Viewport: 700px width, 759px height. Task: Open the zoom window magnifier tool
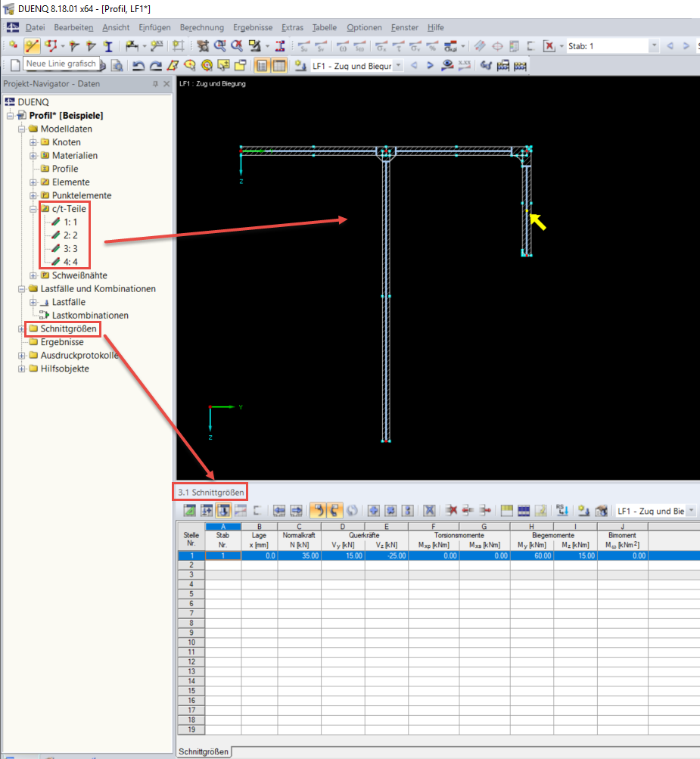coord(219,46)
